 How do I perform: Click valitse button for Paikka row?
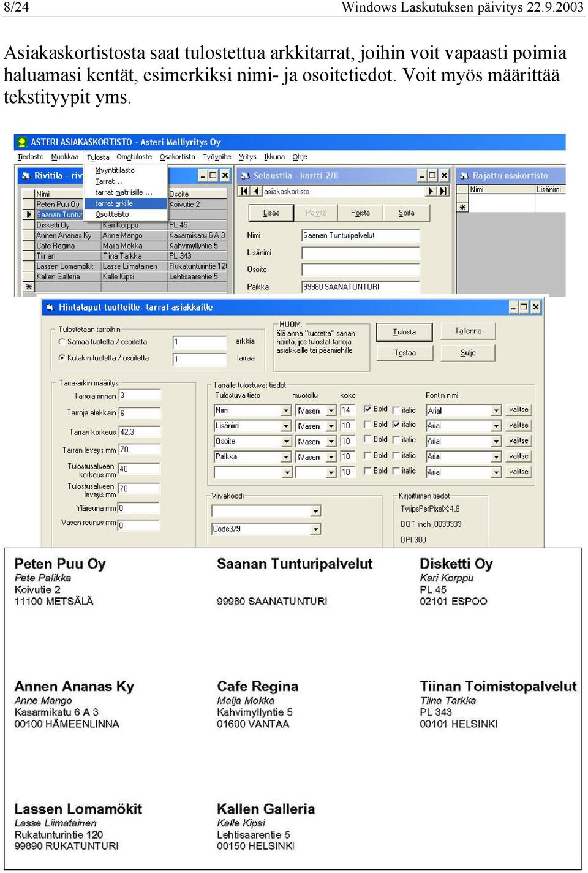pyautogui.click(x=519, y=456)
